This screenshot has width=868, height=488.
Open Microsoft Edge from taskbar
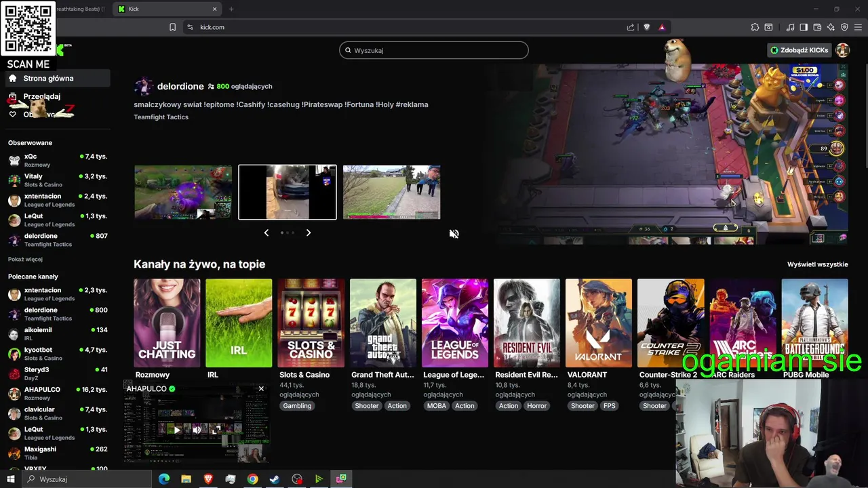(x=164, y=479)
